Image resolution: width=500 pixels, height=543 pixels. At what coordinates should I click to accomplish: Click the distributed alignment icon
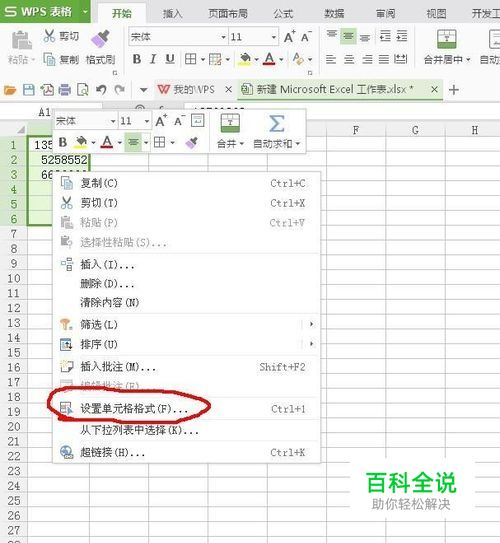(401, 59)
